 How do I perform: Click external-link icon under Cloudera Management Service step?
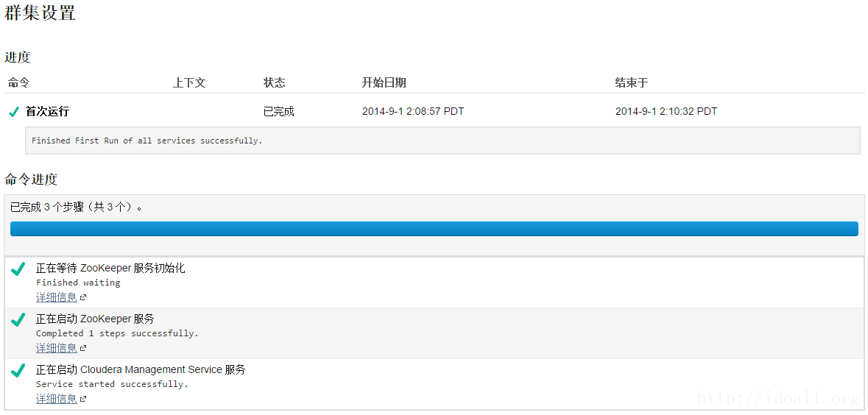click(x=83, y=400)
